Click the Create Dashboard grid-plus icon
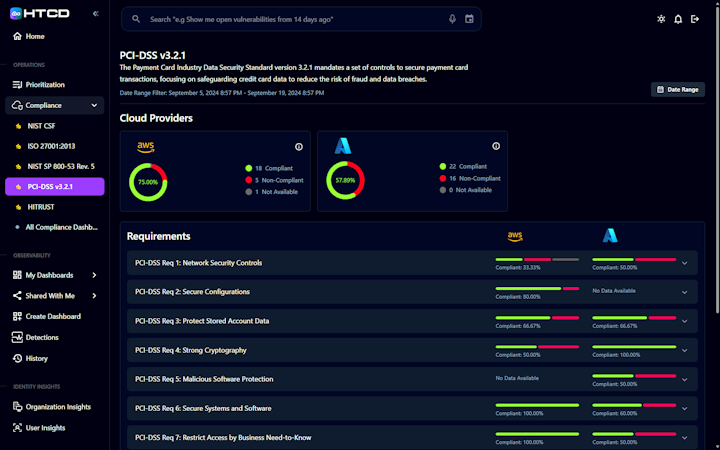 [x=17, y=316]
